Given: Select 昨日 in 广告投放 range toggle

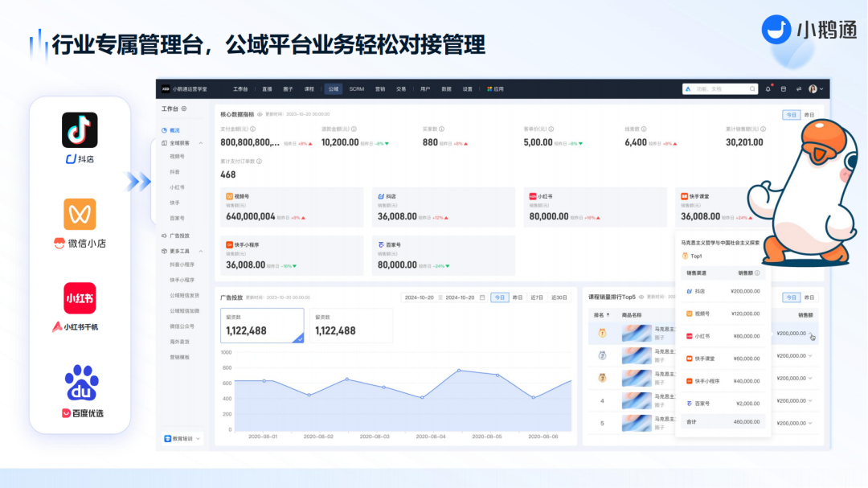Looking at the screenshot, I should point(518,297).
